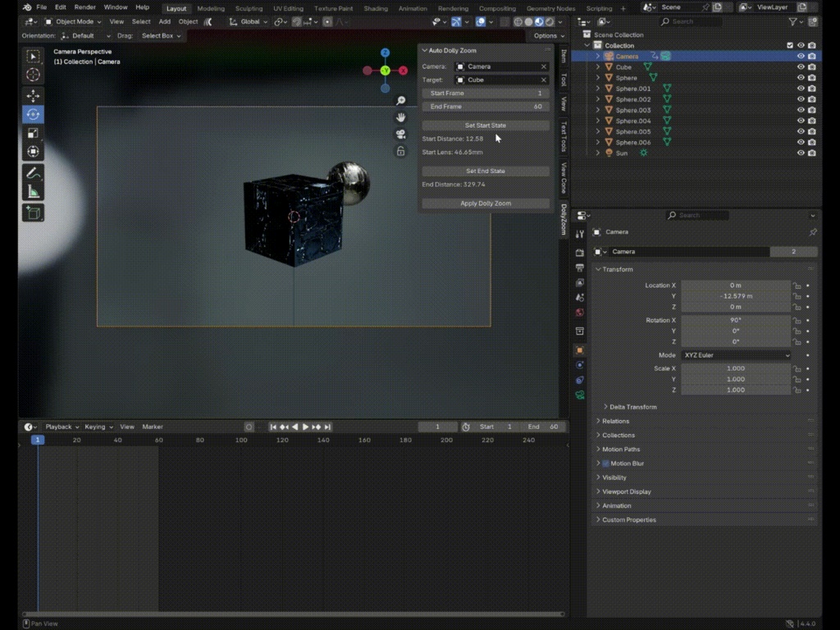The image size is (840, 630).
Task: Open the Render menu
Action: (x=84, y=7)
